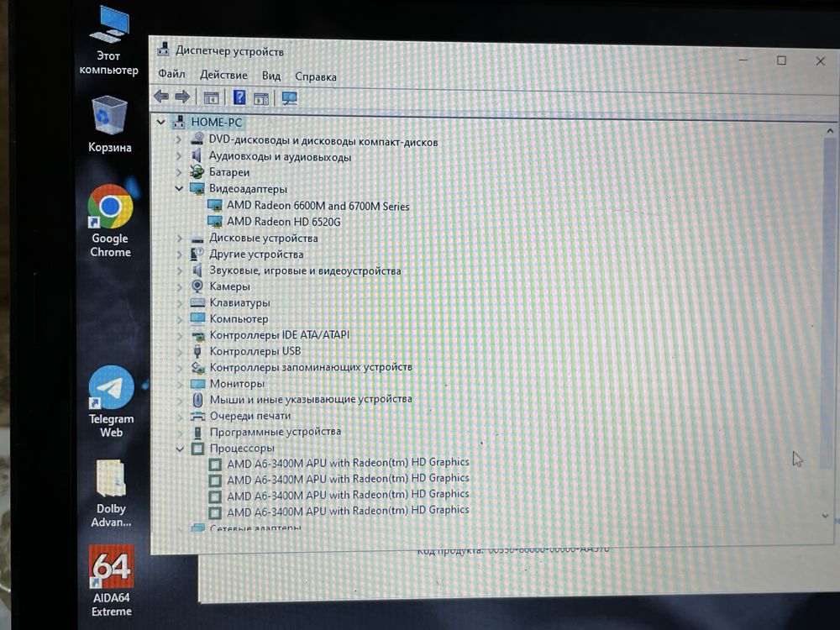Click the show/hide console tree toolbar icon
The height and width of the screenshot is (630, 840).
pos(211,98)
